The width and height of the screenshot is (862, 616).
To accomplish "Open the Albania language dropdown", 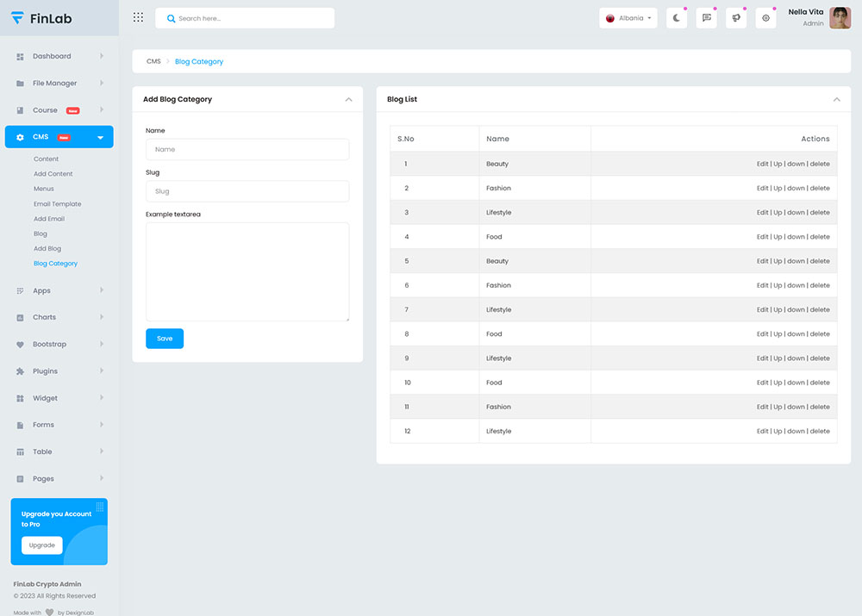I will coord(628,18).
